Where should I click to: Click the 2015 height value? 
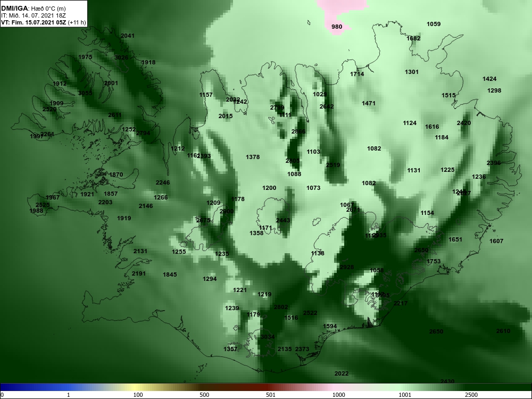click(x=226, y=117)
